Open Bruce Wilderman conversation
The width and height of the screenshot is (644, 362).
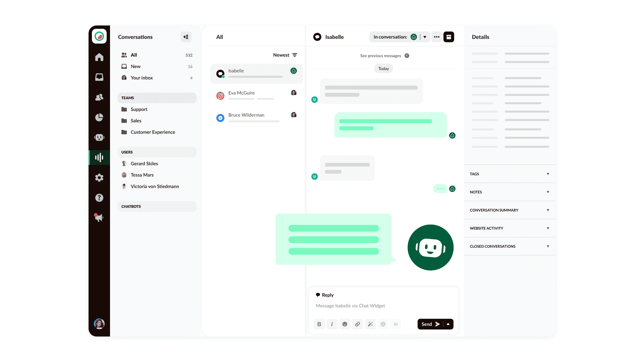pyautogui.click(x=257, y=118)
